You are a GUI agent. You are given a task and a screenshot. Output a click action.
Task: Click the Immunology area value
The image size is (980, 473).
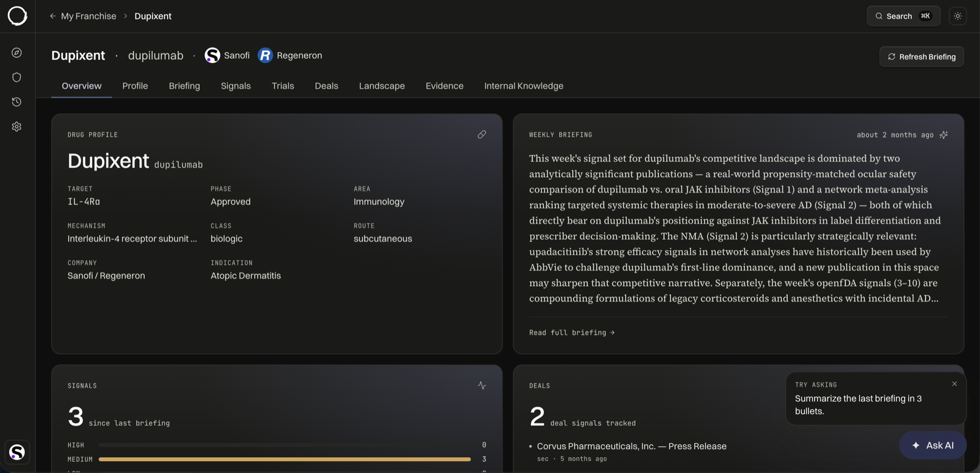(379, 202)
